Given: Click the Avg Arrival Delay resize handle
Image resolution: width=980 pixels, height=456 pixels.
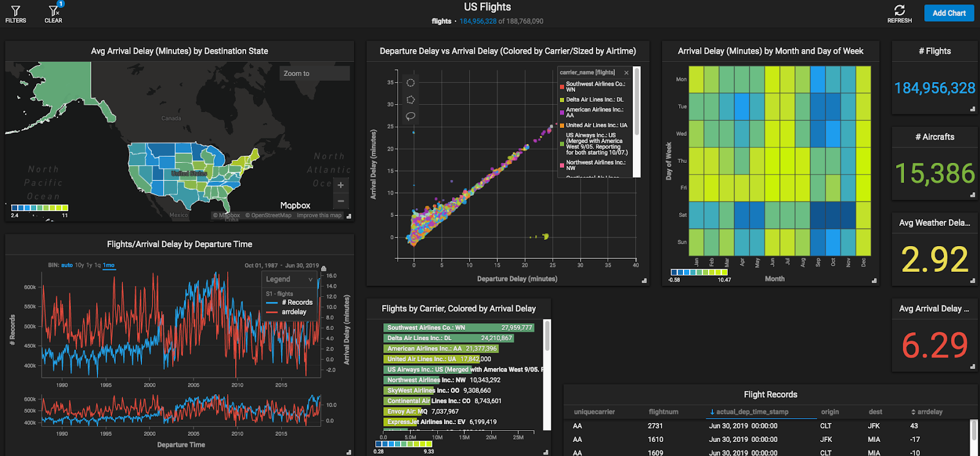Looking at the screenshot, I should (973, 366).
